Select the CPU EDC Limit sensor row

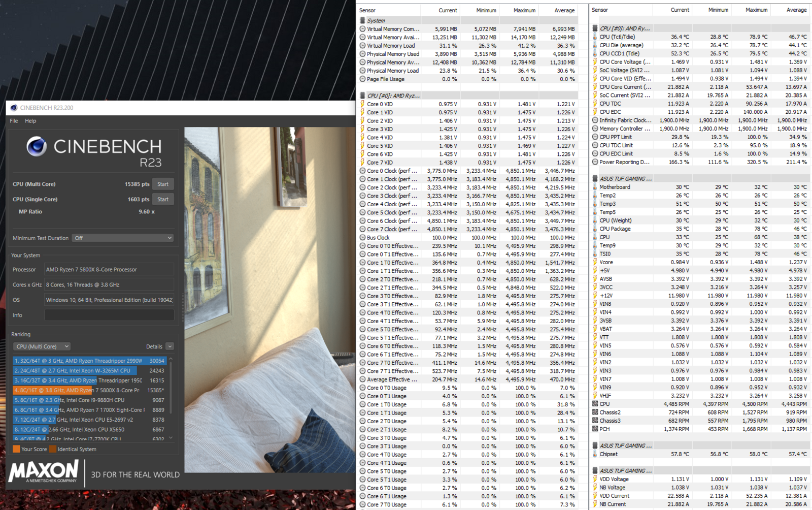click(700, 153)
